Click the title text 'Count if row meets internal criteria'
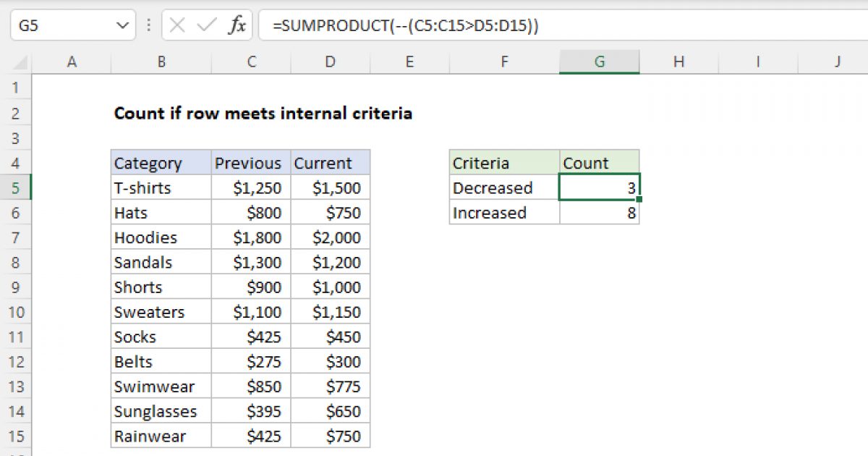Image resolution: width=868 pixels, height=456 pixels. (263, 114)
